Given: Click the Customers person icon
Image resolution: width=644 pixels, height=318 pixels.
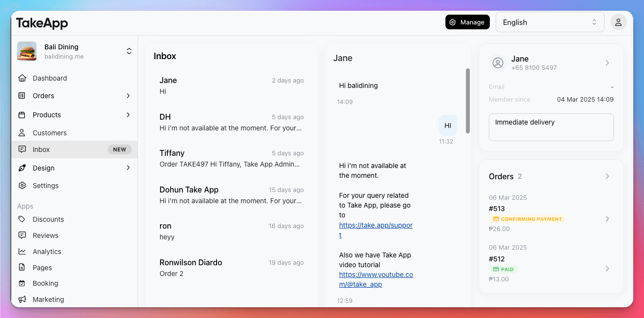Looking at the screenshot, I should coord(22,133).
